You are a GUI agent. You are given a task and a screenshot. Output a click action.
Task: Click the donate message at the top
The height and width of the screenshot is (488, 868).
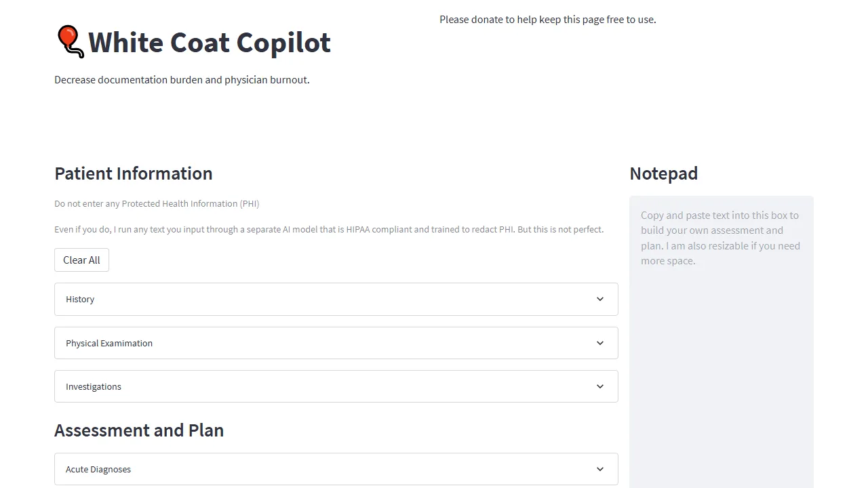pos(548,19)
